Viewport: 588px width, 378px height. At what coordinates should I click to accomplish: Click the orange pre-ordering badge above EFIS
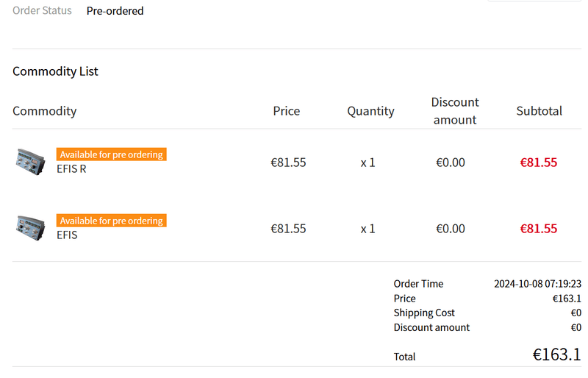point(112,221)
